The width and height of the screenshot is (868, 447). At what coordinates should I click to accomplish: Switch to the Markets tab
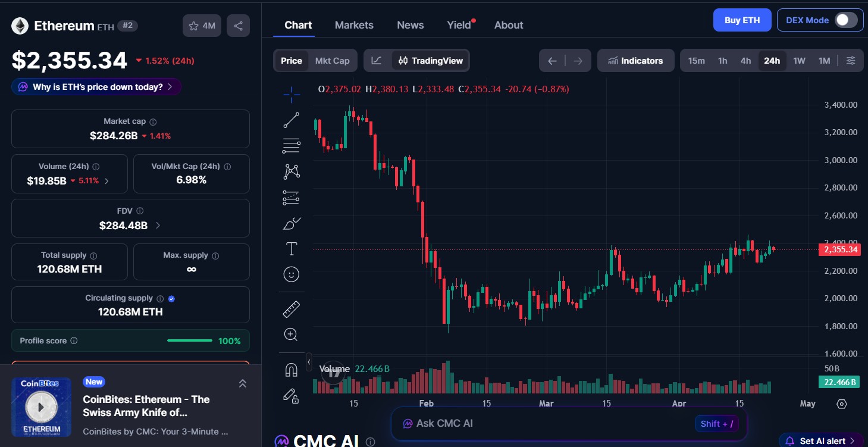pyautogui.click(x=354, y=24)
